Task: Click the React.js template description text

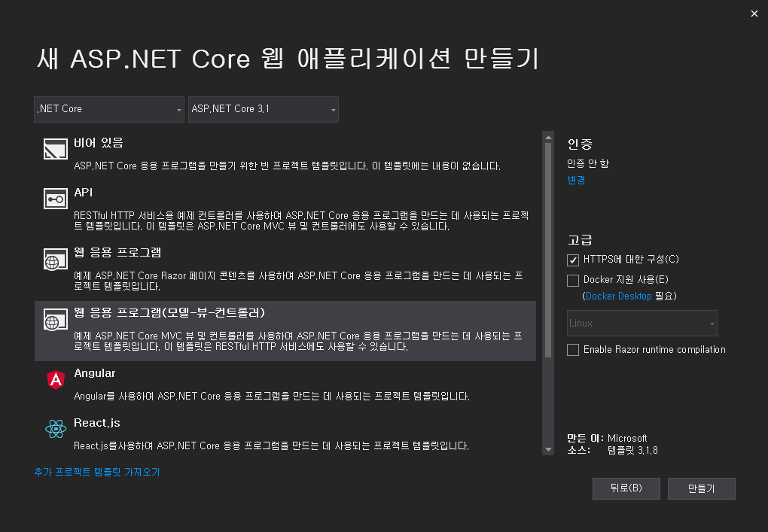Action: pos(271,446)
